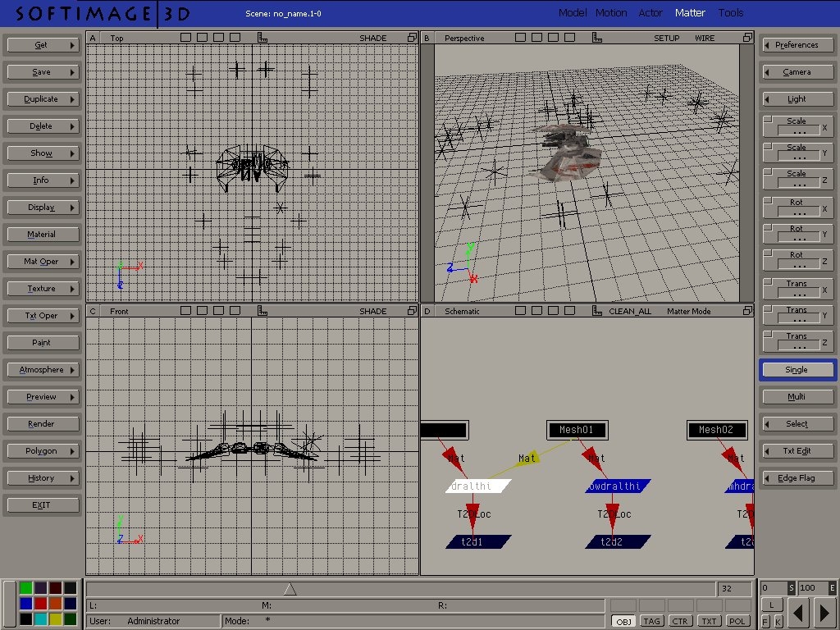Image resolution: width=840 pixels, height=630 pixels.
Task: Switch to POL selection mode
Action: (737, 621)
